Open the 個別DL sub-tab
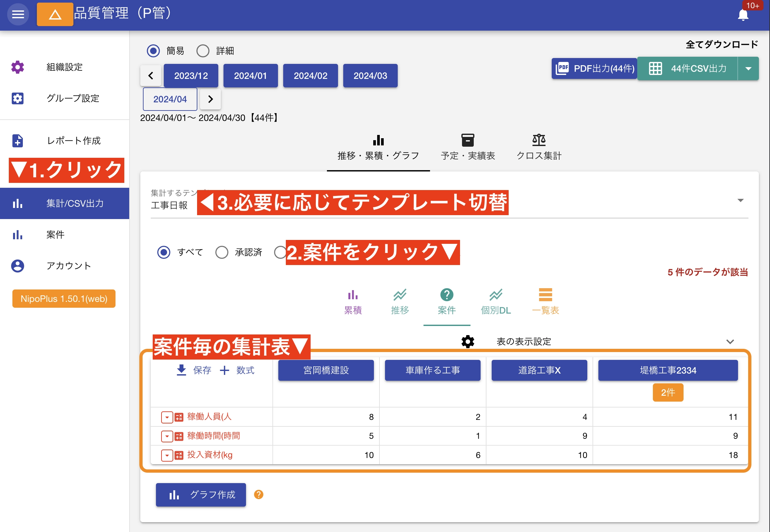This screenshot has height=532, width=770. [495, 301]
